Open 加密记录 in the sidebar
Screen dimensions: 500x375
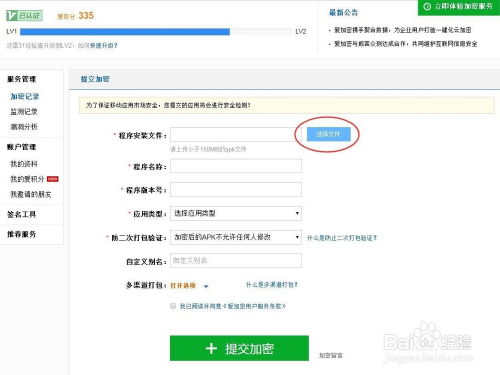pos(25,97)
